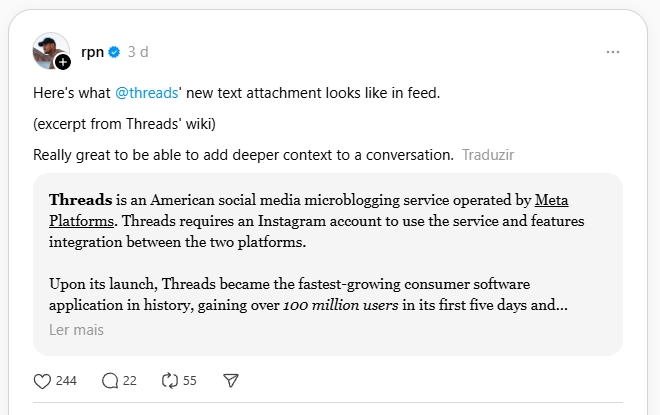660x415 pixels.
Task: Click the bold "Threads" word in attachment
Action: point(80,199)
